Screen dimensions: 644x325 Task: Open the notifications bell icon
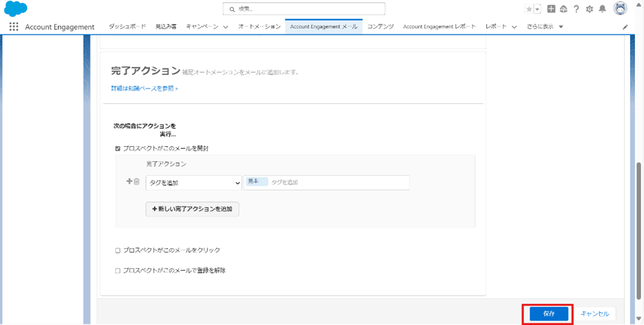602,9
